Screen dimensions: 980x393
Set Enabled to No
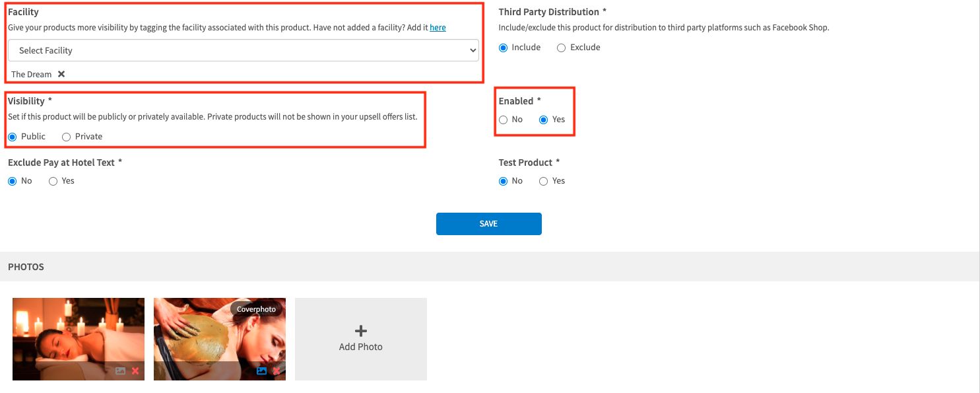tap(504, 120)
